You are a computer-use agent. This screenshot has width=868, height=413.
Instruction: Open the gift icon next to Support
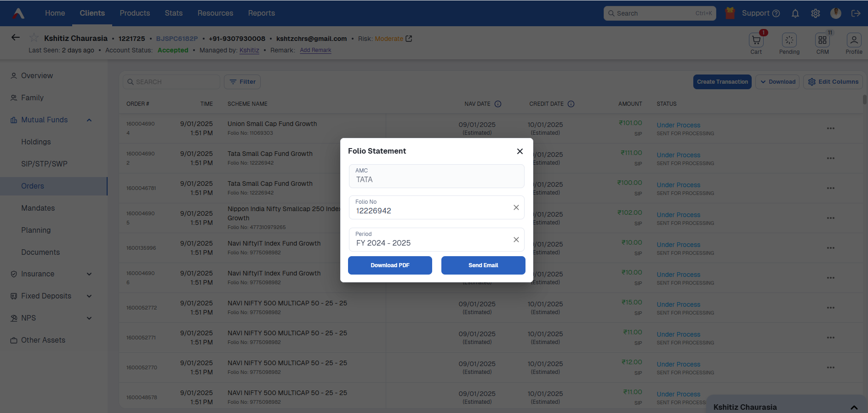click(730, 13)
